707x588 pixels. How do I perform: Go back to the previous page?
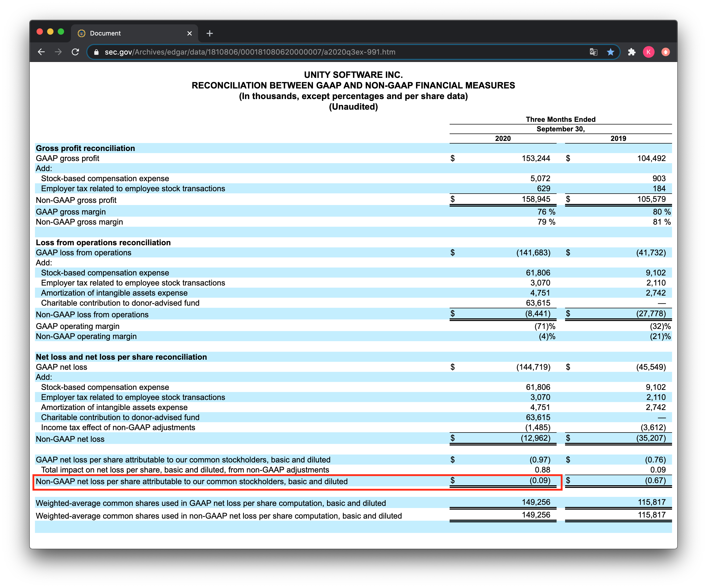(41, 52)
